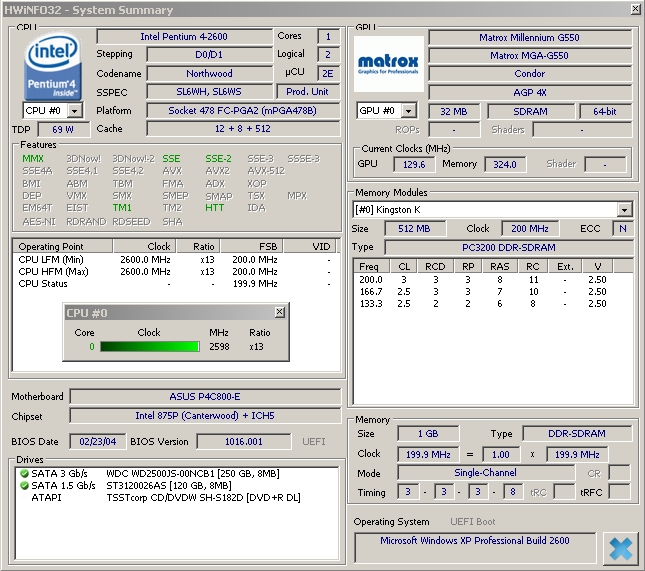Select the CPU Status row

175,283
